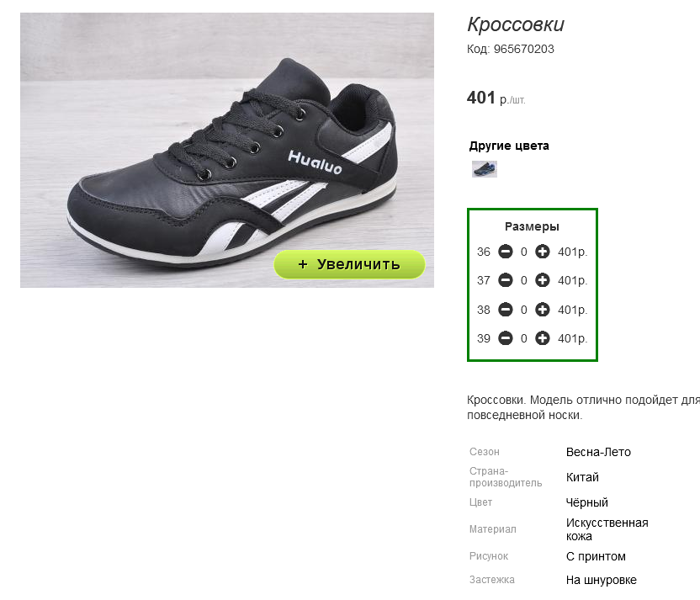The image size is (700, 600).
Task: Click the 401 р./шт. price
Action: (496, 98)
